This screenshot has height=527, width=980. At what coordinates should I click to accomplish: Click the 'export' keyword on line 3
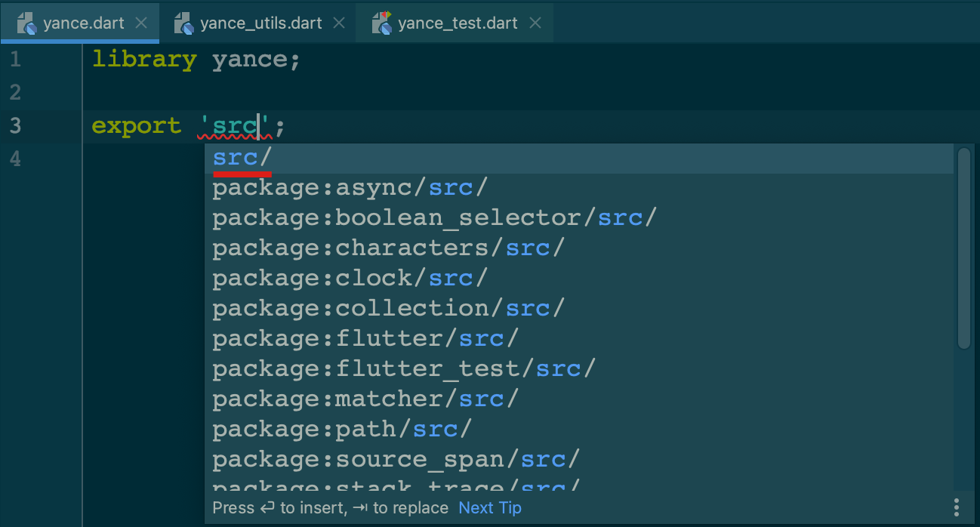coord(137,126)
